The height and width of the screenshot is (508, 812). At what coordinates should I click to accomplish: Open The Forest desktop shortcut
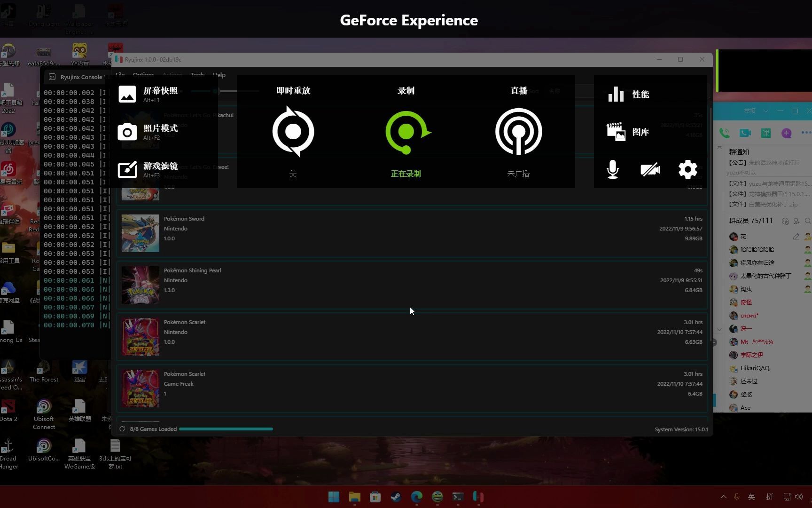44,372
